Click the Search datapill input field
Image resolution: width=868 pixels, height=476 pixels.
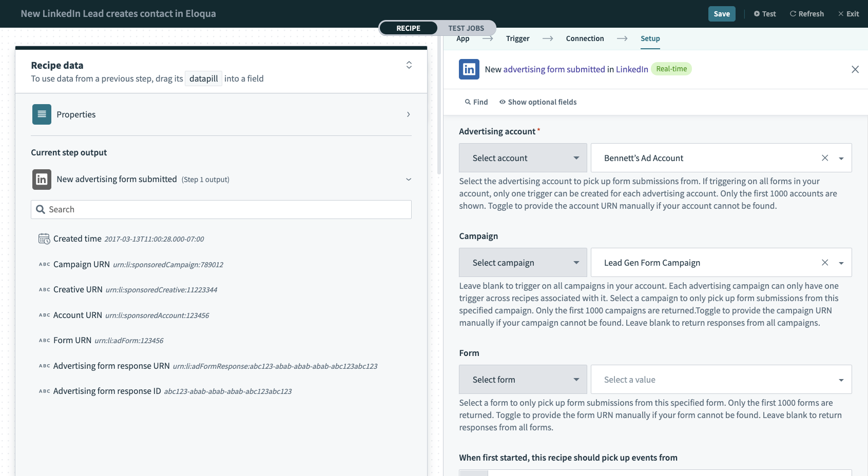point(221,209)
